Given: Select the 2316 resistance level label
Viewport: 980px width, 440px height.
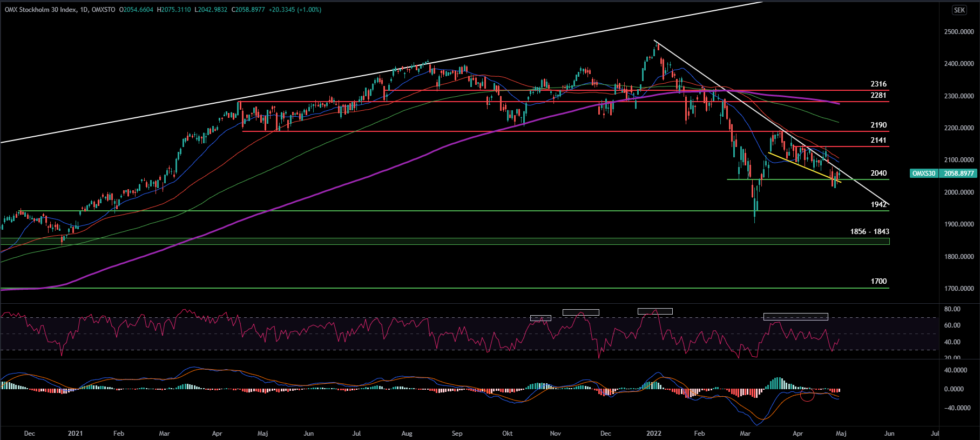Looking at the screenshot, I should (878, 84).
